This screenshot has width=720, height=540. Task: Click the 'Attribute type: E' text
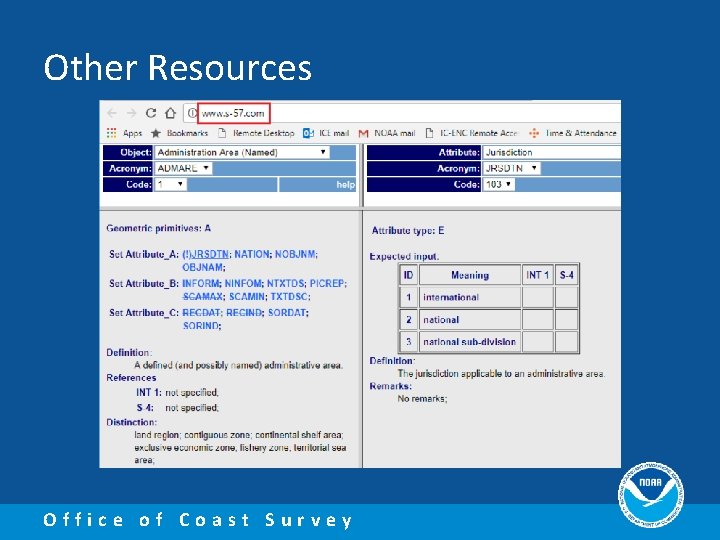tap(408, 231)
